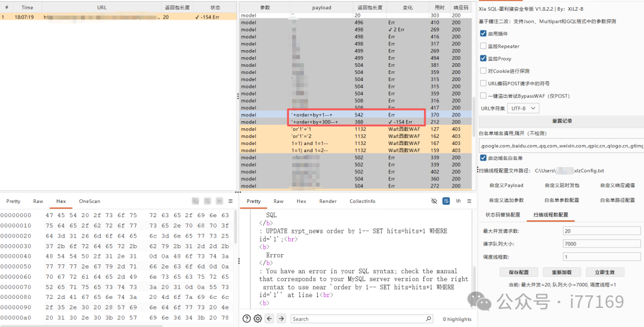The height and width of the screenshot is (327, 644).
Task: Sort by 状态 column header in left table
Action: [x=215, y=7]
